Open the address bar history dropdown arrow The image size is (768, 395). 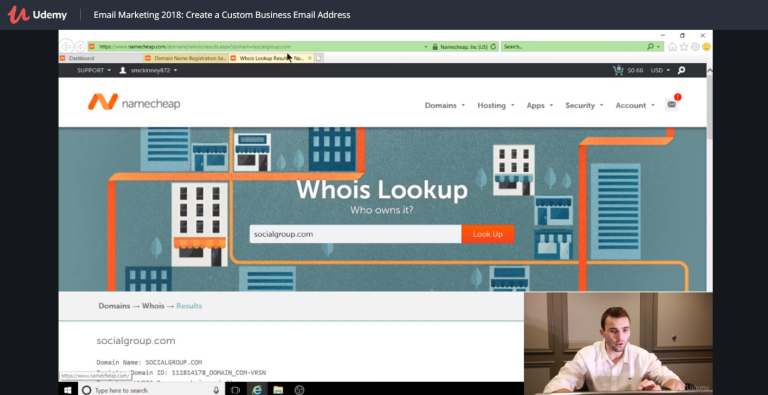click(426, 47)
